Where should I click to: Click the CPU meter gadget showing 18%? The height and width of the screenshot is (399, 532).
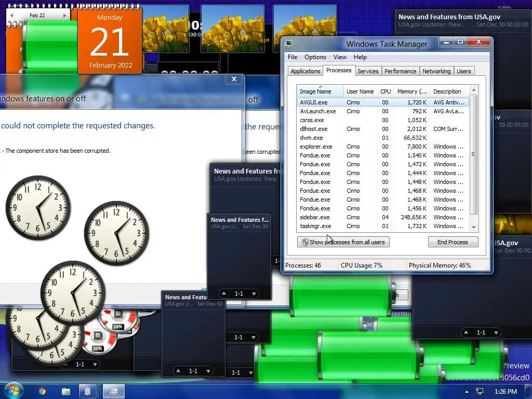[118, 320]
